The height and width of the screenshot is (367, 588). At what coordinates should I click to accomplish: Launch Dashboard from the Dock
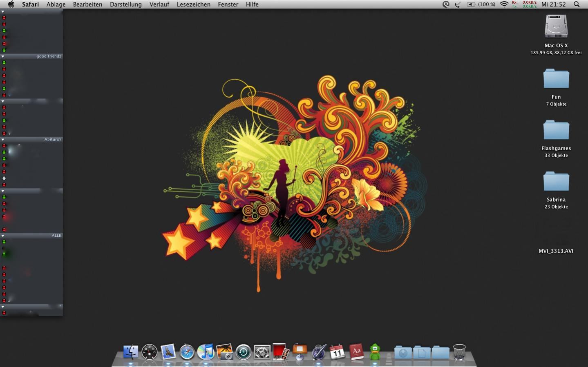pyautogui.click(x=150, y=351)
